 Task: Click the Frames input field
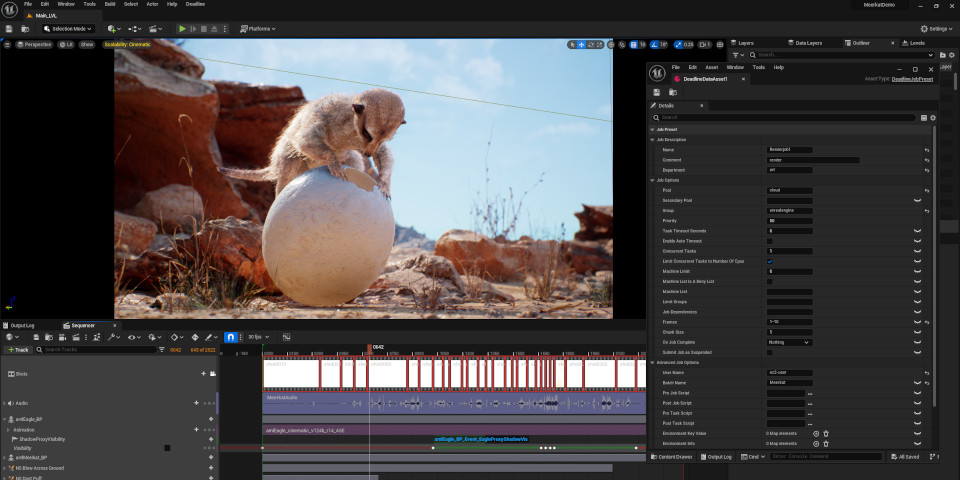point(790,322)
